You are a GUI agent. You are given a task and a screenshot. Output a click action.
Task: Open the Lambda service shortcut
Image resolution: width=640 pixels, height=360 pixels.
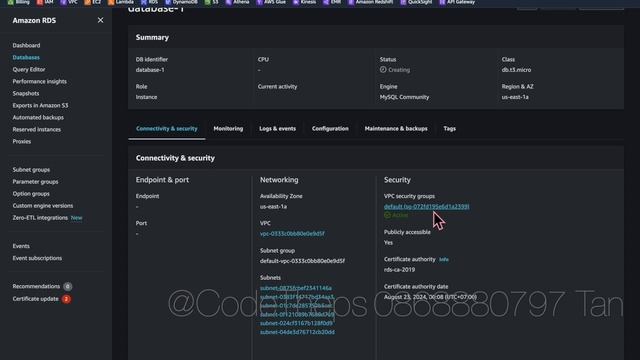121,2
